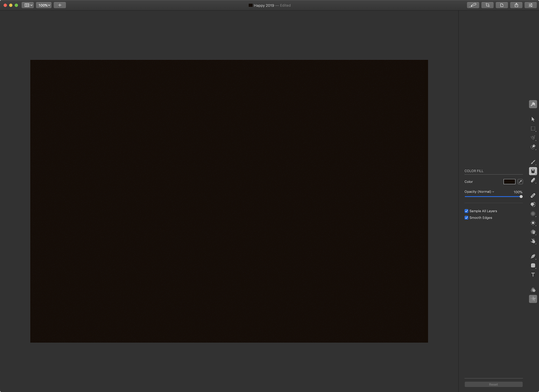This screenshot has height=392, width=539.
Task: Open the sidebar view dropdown
Action: click(x=28, y=5)
